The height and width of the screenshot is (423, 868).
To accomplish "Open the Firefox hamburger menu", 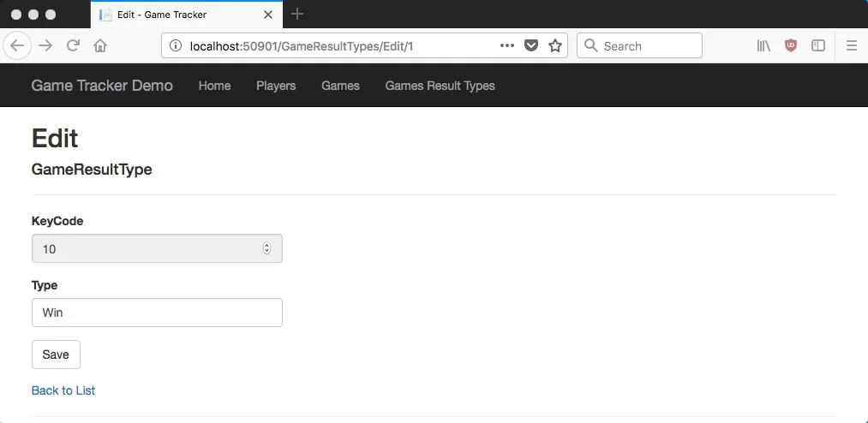I will (852, 46).
